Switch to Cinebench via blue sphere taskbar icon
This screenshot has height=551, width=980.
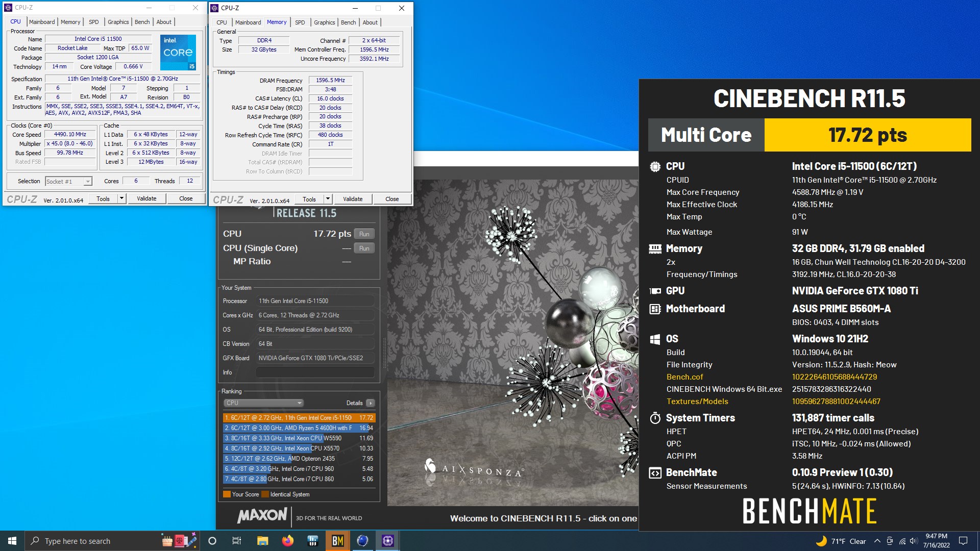point(363,541)
